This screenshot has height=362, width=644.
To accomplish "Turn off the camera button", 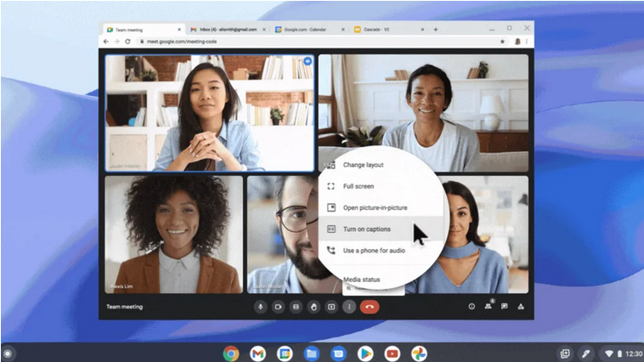I will [278, 307].
